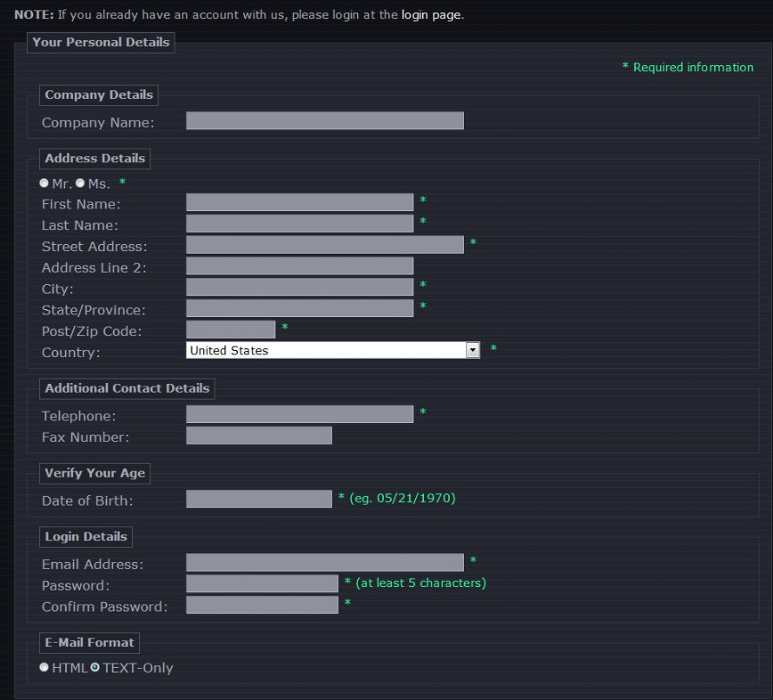Select the Post/Zip Code field
The image size is (773, 700).
pyautogui.click(x=230, y=329)
